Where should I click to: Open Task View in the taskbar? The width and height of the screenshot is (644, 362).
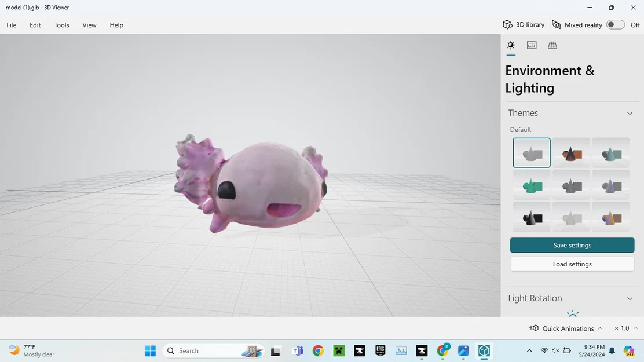[275, 351]
